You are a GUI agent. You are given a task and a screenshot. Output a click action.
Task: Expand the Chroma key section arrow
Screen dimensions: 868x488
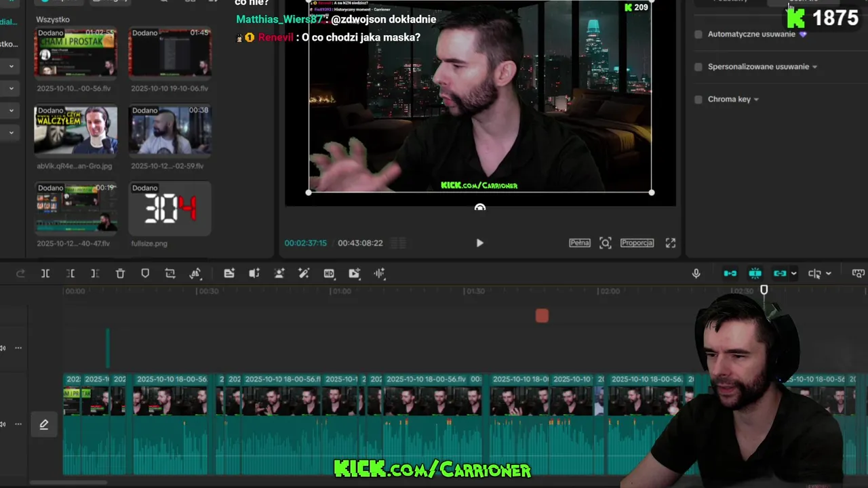[x=756, y=99]
